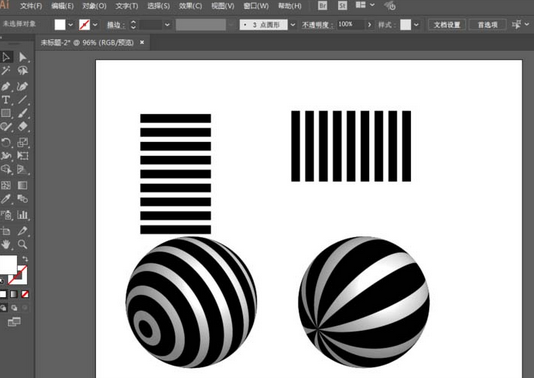Open the graphic style (样式) dropdown
534x378 pixels.
[416, 25]
